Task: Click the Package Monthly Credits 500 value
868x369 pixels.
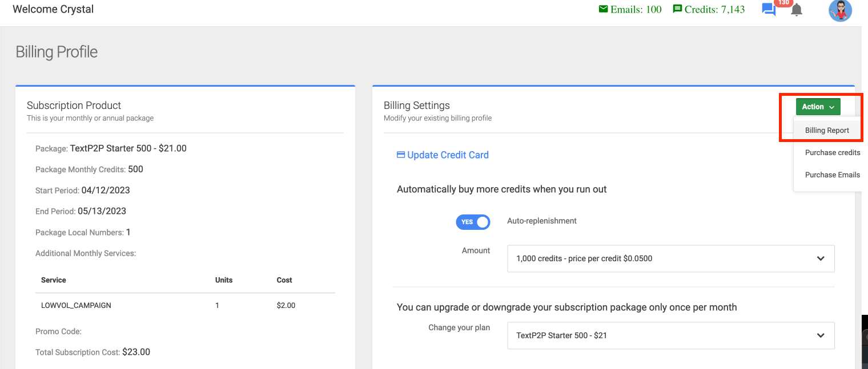Action: pos(135,169)
